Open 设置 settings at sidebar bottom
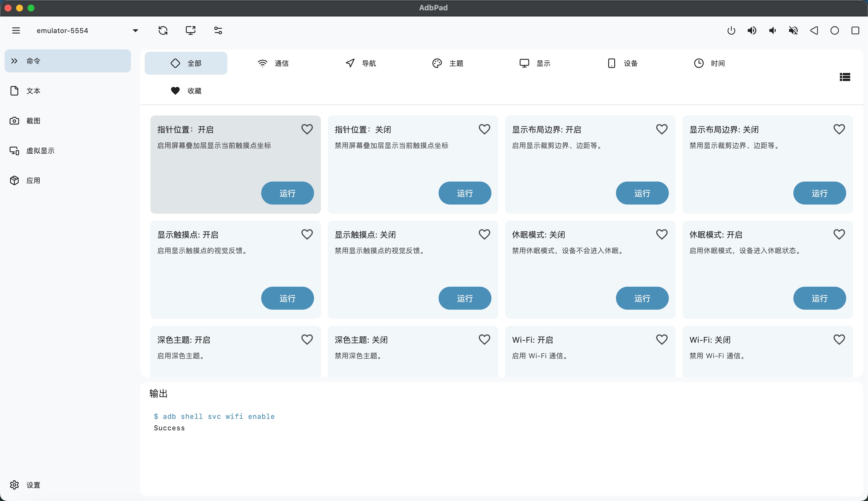 click(68, 485)
